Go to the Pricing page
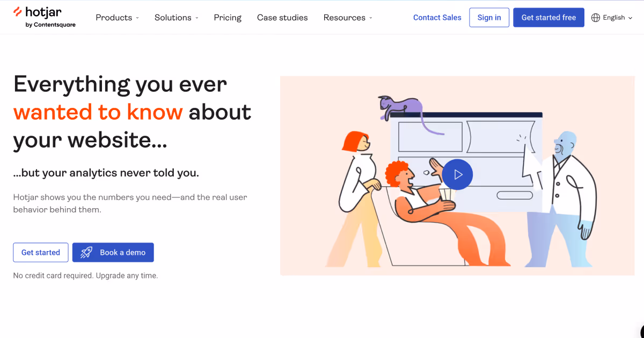 point(228,18)
